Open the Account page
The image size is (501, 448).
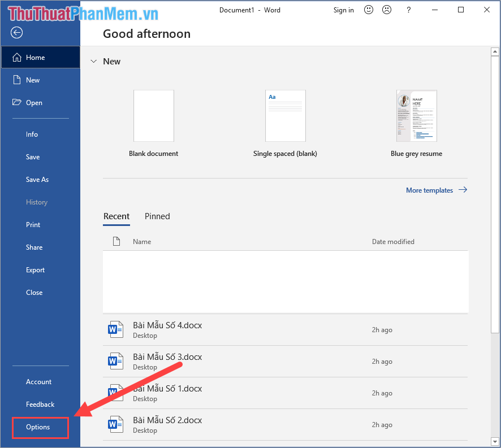(x=38, y=382)
